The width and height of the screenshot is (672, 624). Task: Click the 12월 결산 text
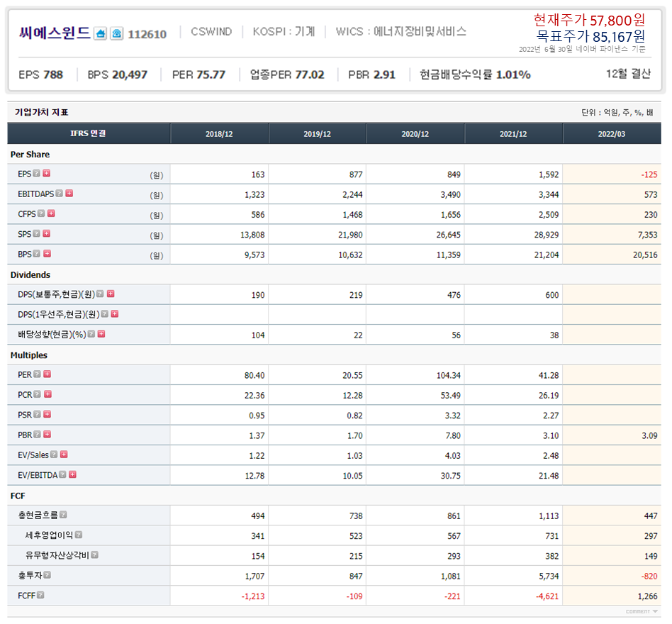click(628, 74)
